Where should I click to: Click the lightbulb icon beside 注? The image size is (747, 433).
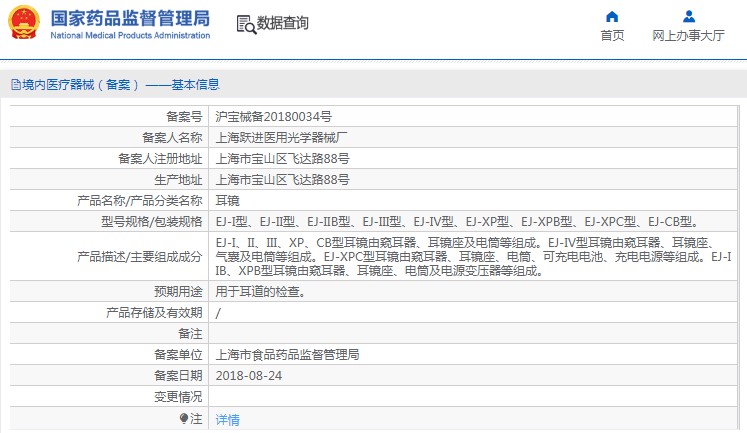coord(184,418)
